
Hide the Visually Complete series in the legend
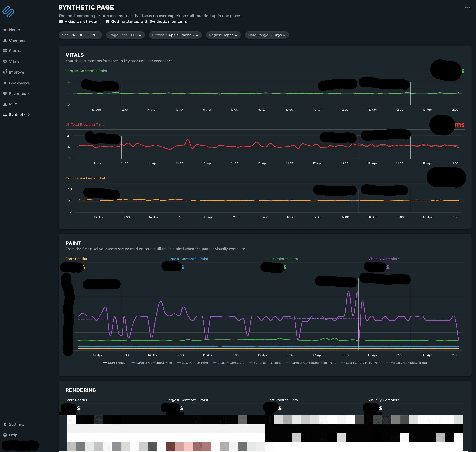[x=228, y=363]
